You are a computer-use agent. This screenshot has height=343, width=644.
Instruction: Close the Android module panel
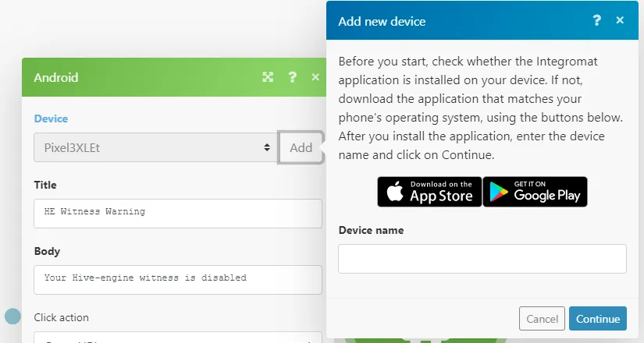pyautogui.click(x=315, y=77)
